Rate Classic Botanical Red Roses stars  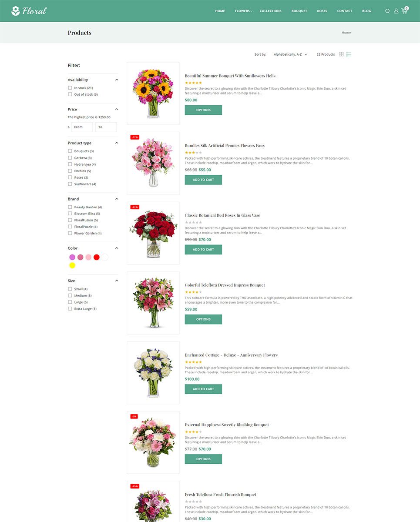194,222
